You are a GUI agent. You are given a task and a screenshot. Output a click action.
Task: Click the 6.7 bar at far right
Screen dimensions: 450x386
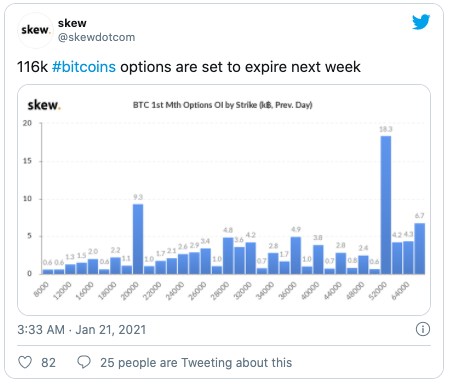point(419,249)
